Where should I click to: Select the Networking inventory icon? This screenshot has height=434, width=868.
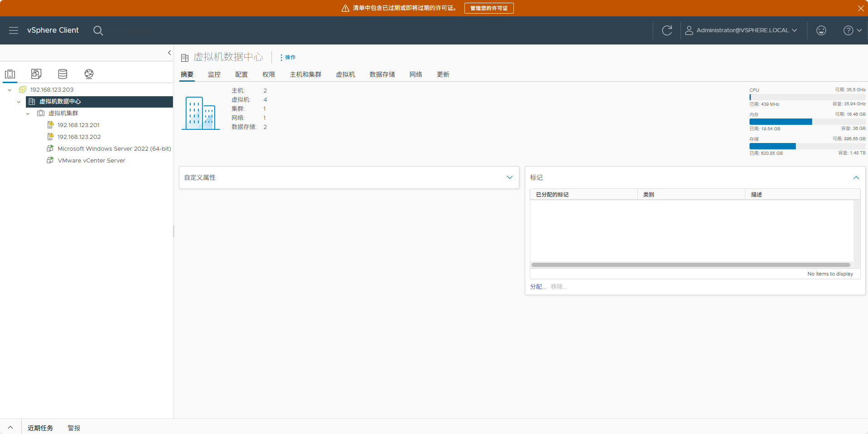[89, 74]
